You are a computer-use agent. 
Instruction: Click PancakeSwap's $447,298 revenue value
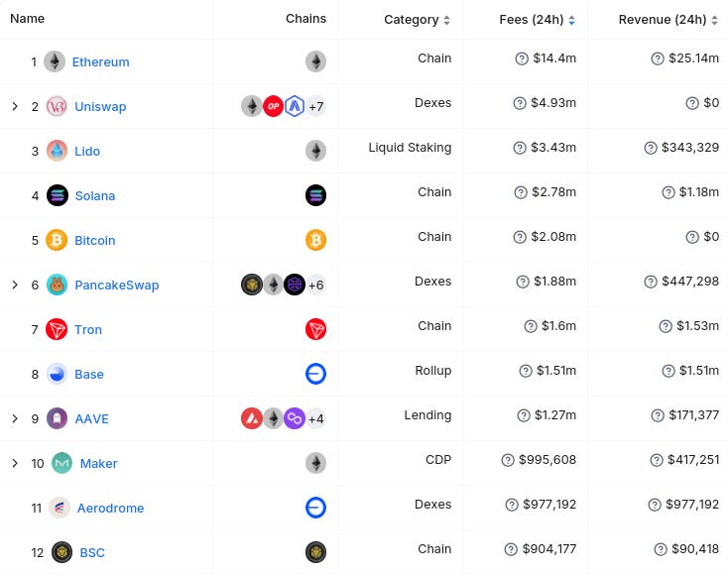(690, 282)
